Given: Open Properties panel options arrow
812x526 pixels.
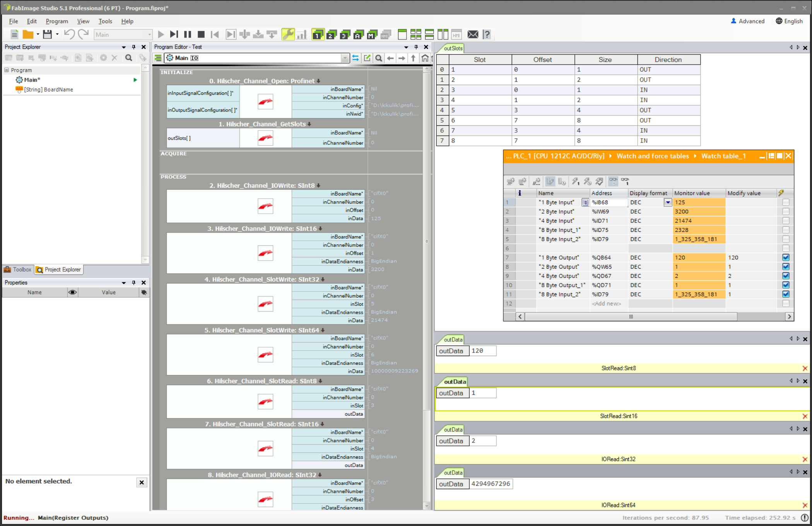Looking at the screenshot, I should tap(124, 283).
